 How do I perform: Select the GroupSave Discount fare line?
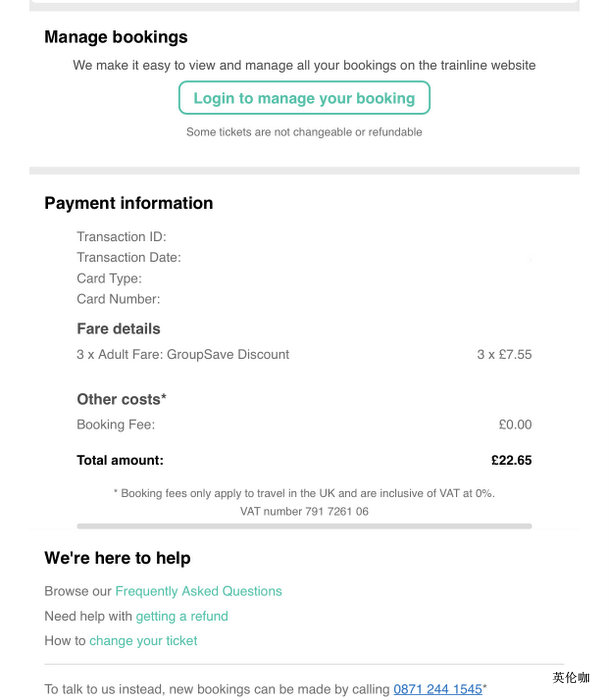pos(183,354)
